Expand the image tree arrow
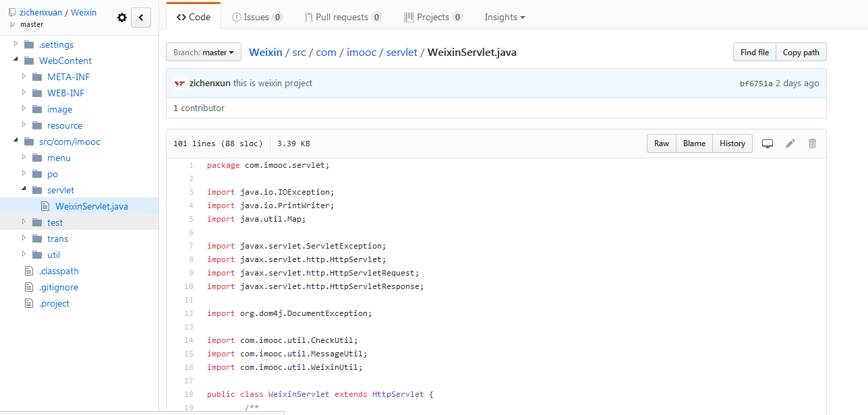 [24, 109]
